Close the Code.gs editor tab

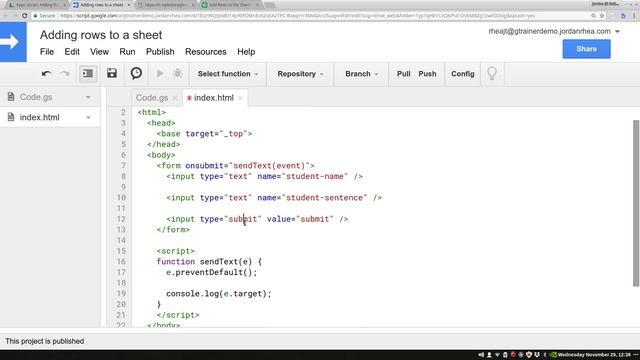tap(175, 98)
